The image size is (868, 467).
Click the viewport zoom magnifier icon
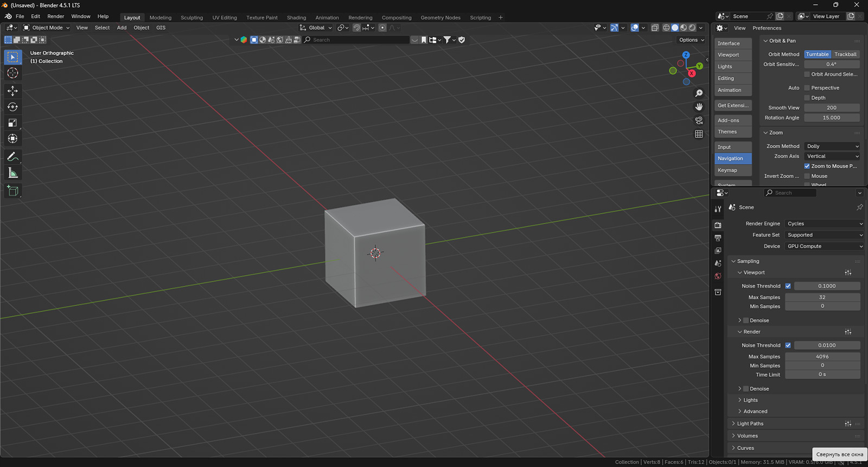(x=699, y=93)
